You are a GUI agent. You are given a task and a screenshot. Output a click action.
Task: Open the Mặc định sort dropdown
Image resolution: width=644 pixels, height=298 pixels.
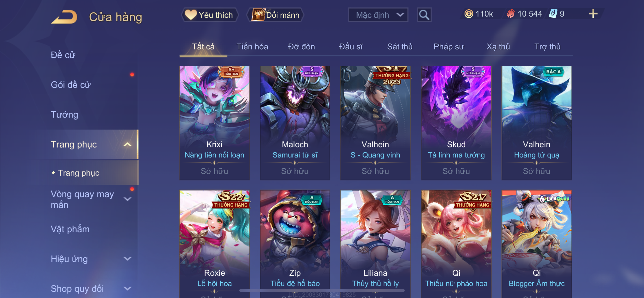(x=378, y=15)
